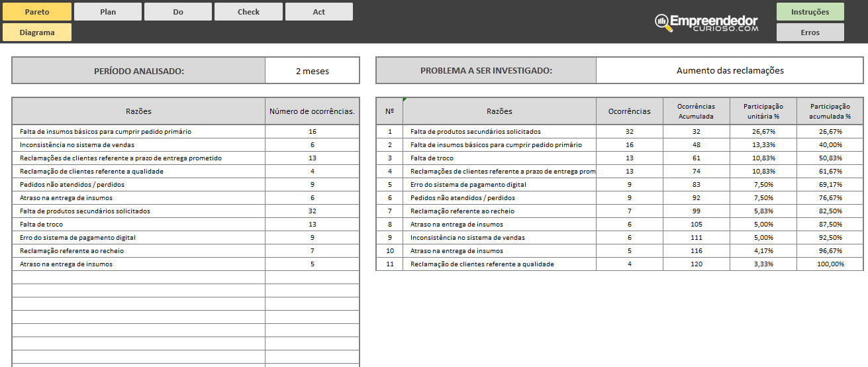Select left-table 'Reclamação de clientes referente a qualidade'

[x=139, y=171]
